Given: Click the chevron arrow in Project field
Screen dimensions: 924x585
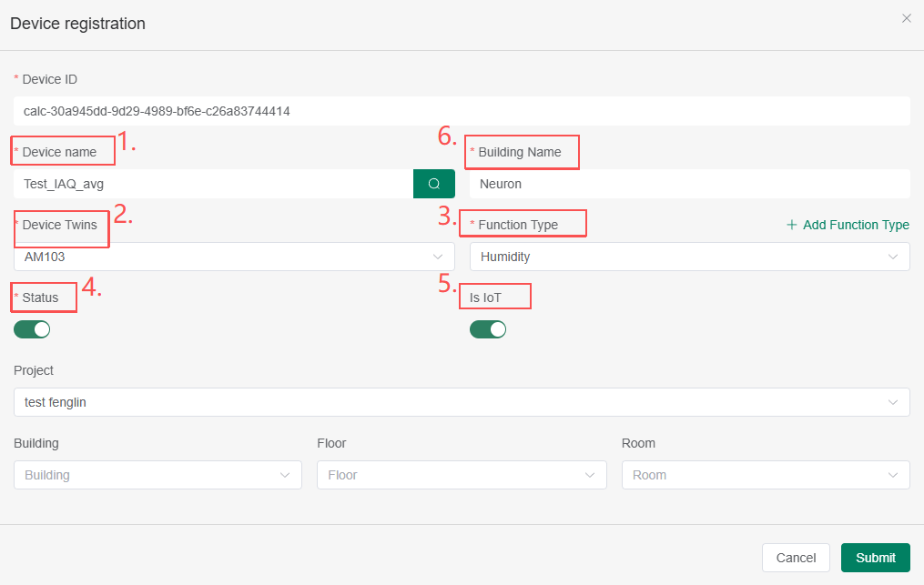Looking at the screenshot, I should click(x=892, y=402).
